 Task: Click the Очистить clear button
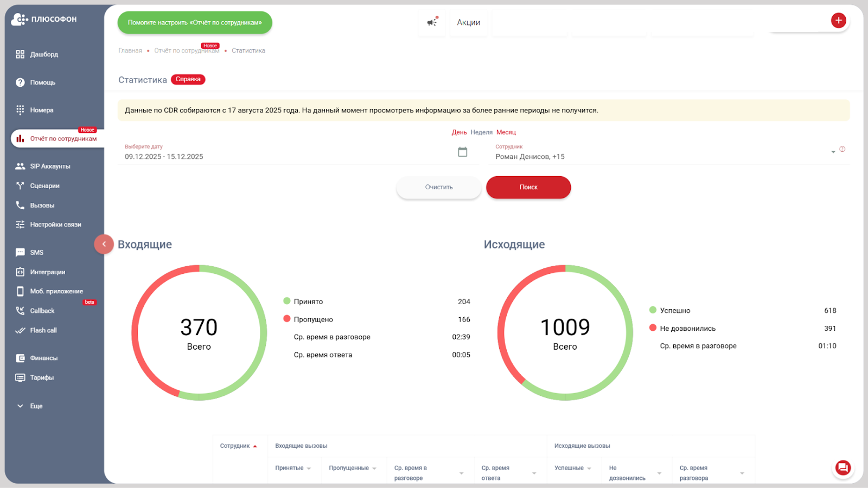click(438, 187)
